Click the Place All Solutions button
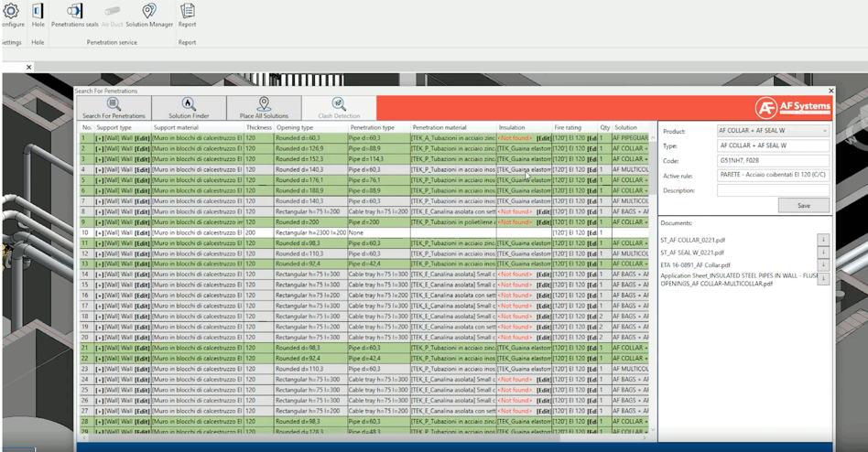 click(264, 108)
